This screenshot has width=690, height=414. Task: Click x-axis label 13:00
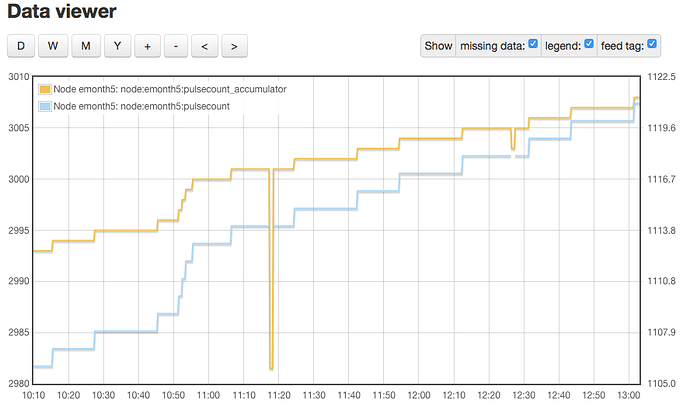coord(629,395)
